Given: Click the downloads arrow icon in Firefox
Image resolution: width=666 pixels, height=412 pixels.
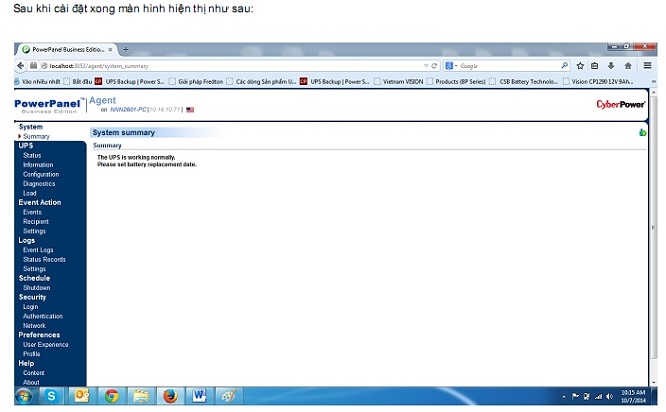Looking at the screenshot, I should [611, 65].
